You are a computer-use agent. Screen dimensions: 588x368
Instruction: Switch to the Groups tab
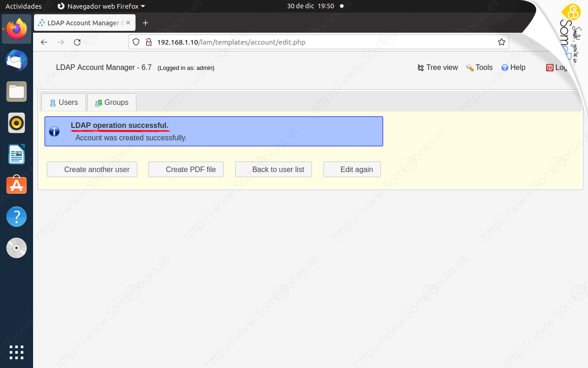coord(112,102)
